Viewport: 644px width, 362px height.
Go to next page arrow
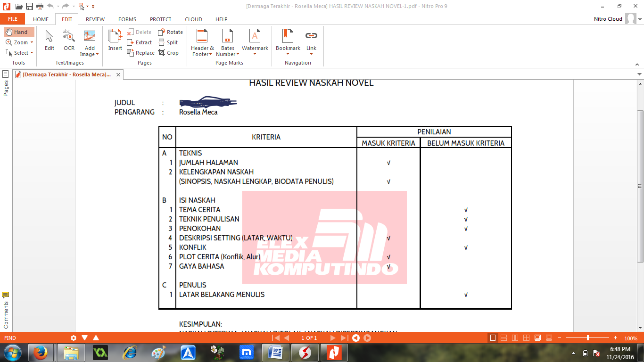pyautogui.click(x=332, y=338)
